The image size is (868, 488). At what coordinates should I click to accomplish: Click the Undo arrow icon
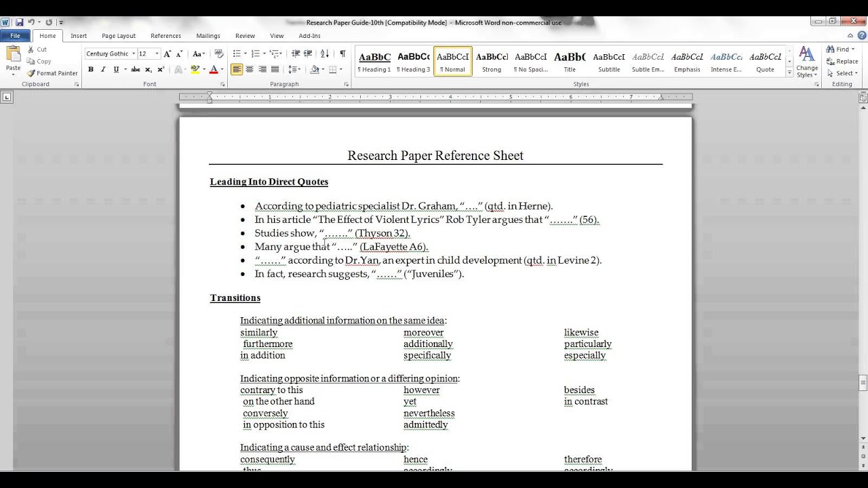(31, 22)
